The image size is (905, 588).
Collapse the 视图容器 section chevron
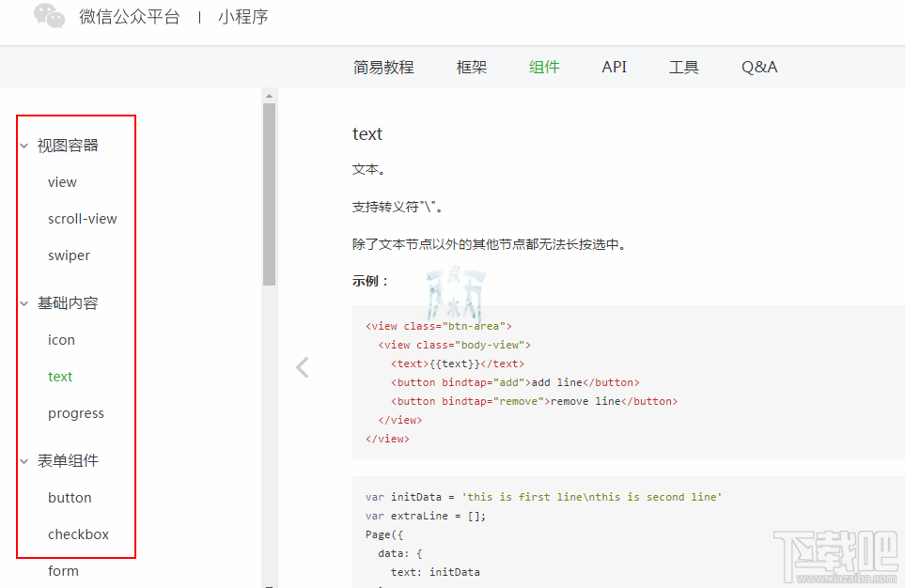point(24,146)
